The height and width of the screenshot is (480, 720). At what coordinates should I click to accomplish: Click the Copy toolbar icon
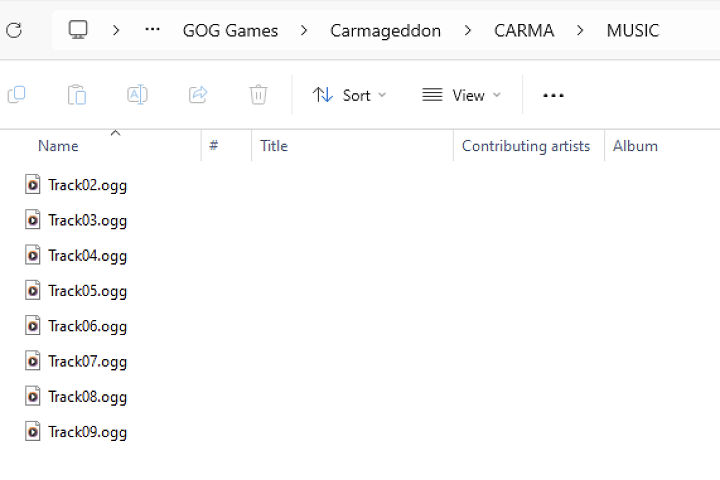pos(17,95)
